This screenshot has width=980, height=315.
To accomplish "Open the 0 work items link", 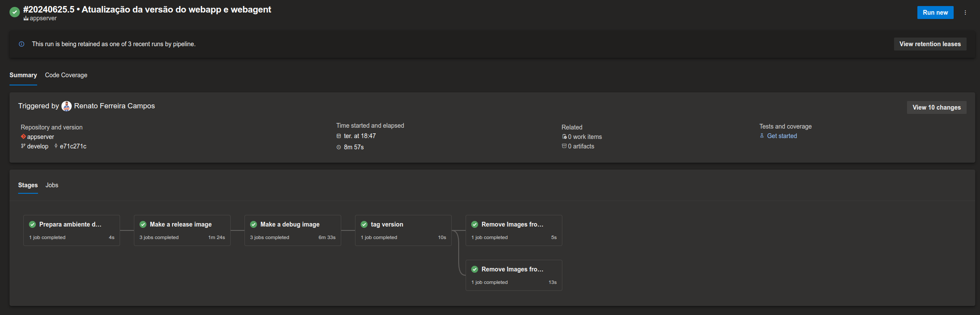I will pyautogui.click(x=584, y=137).
